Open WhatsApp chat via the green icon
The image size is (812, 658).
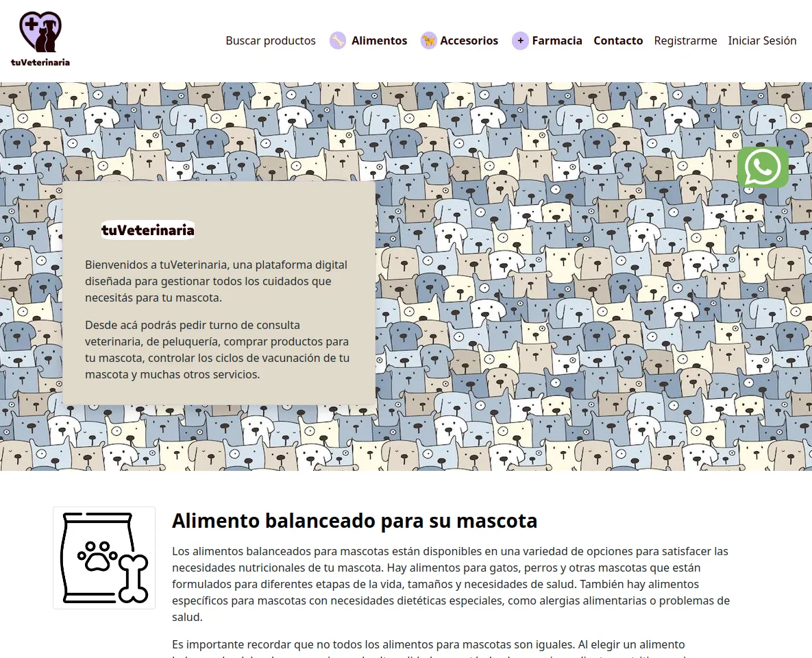click(x=763, y=167)
